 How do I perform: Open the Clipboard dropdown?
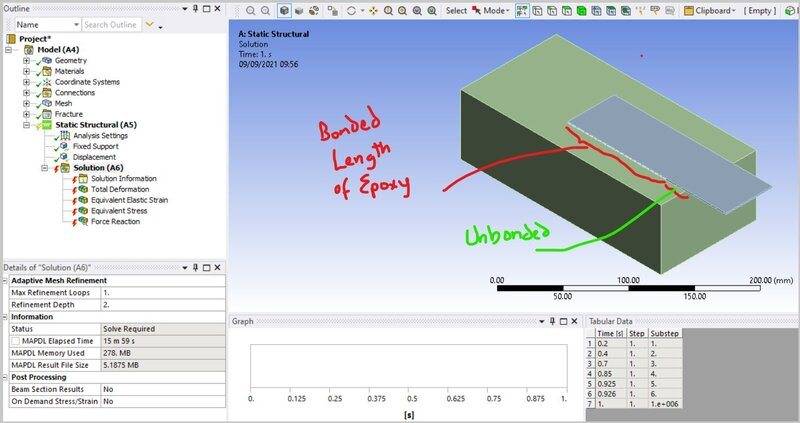pyautogui.click(x=734, y=11)
